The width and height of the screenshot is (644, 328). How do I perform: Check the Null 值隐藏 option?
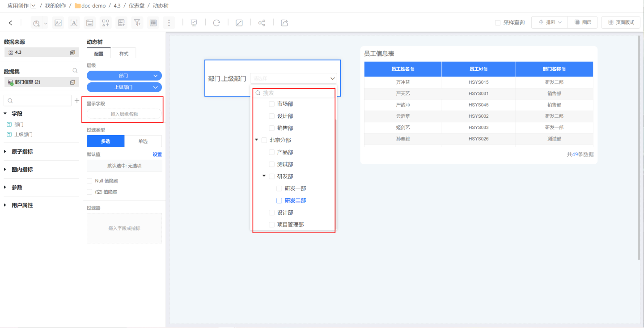(89, 181)
